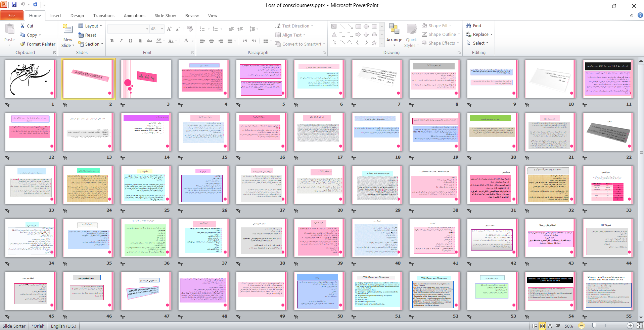Apply Text Shadow formatting
644x330 pixels.
point(140,41)
